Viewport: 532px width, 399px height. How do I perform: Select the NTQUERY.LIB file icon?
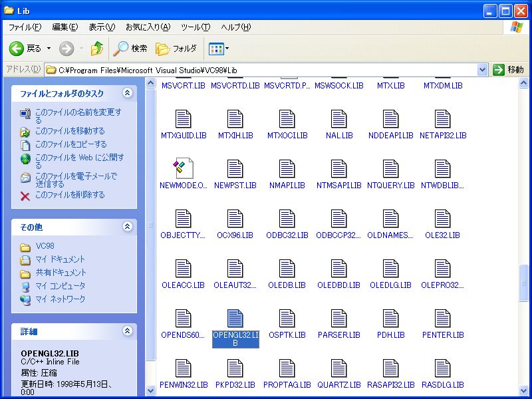(390, 169)
